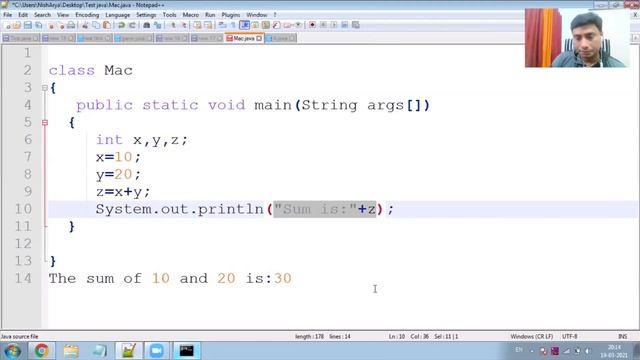Click the Close file toolbar icon
This screenshot has width=640, height=360.
pos(51,25)
